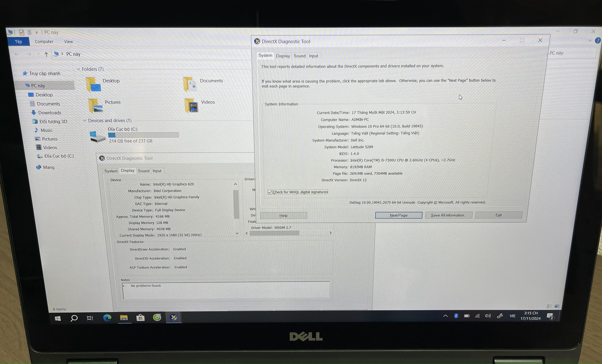602x364 pixels.
Task: Select Pictures in navigation pane
Action: pos(50,139)
